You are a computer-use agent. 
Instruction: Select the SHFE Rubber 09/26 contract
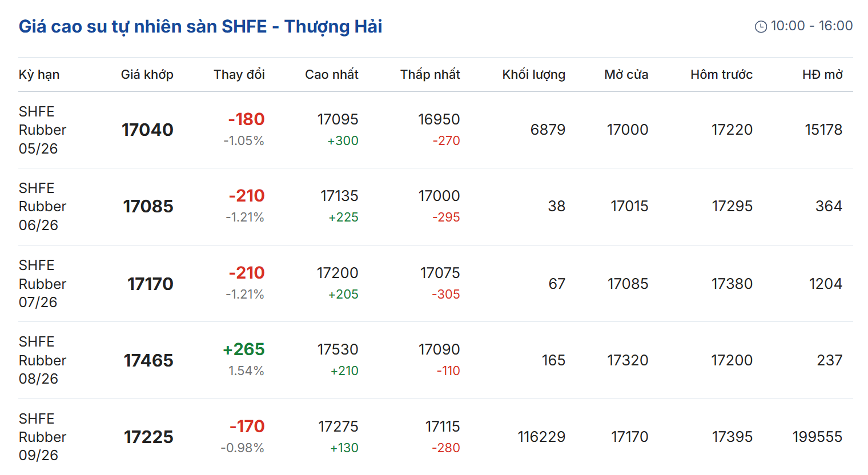click(42, 437)
